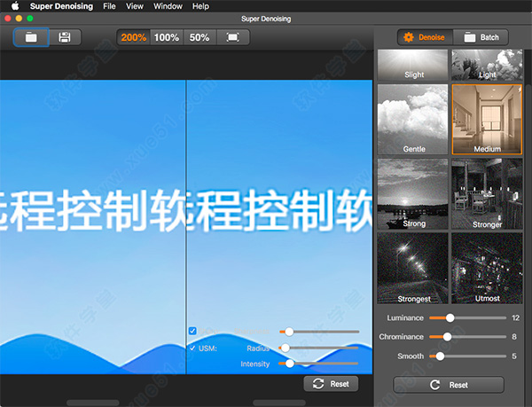532x407 pixels.
Task: Fit image to window with the frame icon
Action: [x=232, y=37]
